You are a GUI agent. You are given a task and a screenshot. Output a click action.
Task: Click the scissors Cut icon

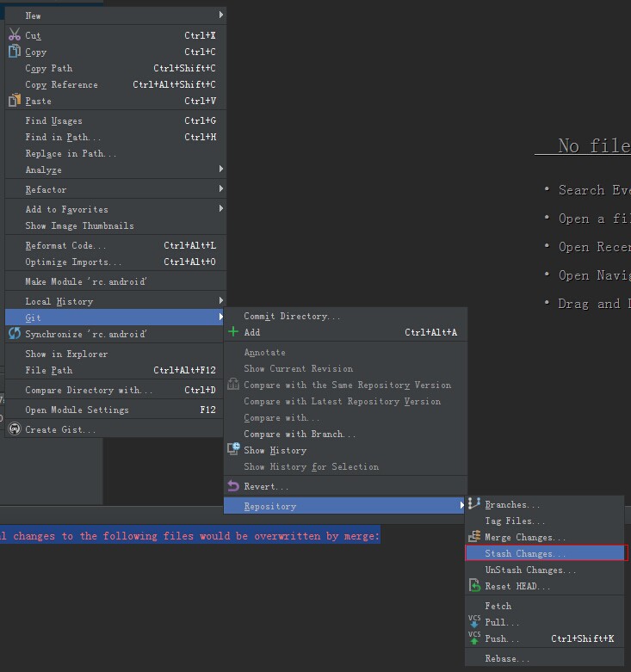click(14, 34)
